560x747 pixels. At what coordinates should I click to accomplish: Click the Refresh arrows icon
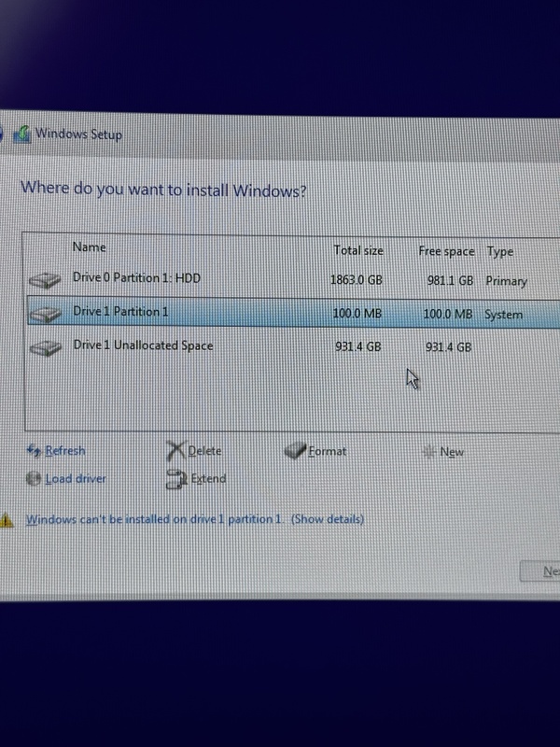(x=34, y=450)
